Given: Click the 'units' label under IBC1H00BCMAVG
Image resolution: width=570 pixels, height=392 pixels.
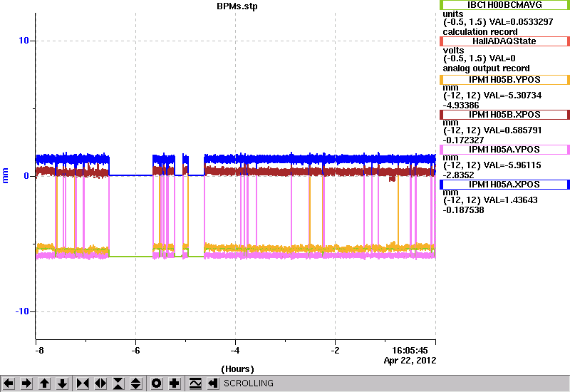Looking at the screenshot, I should 453,14.
